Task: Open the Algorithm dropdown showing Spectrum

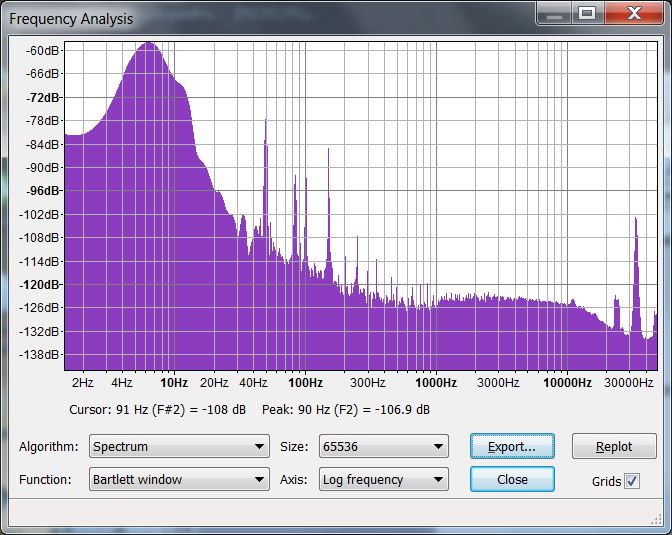Action: (179, 446)
